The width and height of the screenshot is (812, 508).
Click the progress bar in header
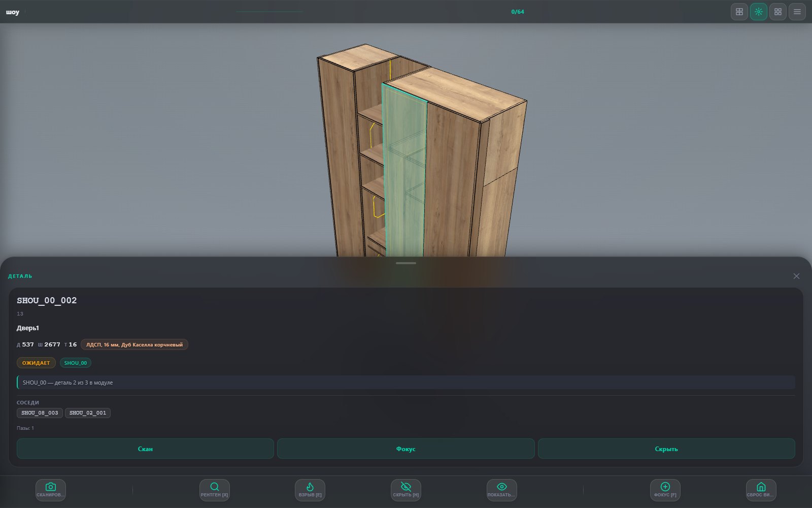pyautogui.click(x=269, y=12)
